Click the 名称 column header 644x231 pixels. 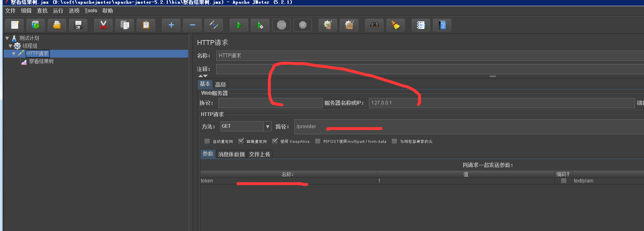tap(289, 174)
